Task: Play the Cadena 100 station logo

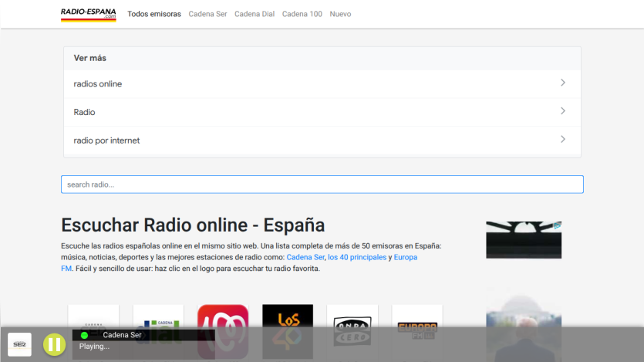Action: (223, 332)
